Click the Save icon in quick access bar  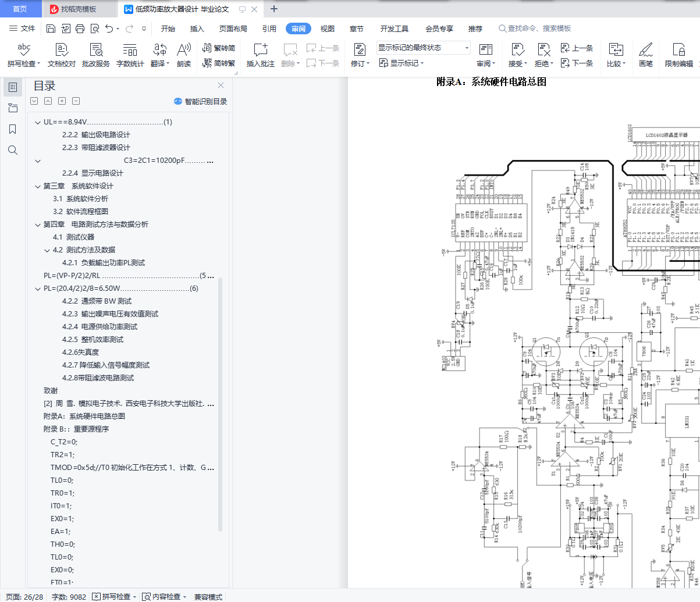[51, 29]
